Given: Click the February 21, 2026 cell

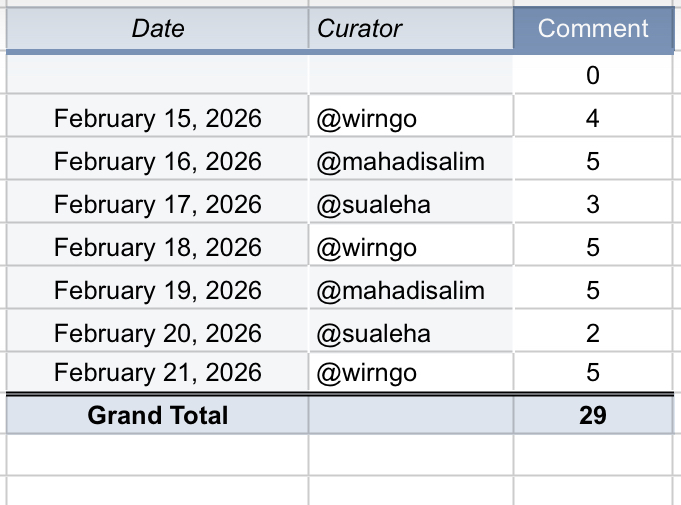Looking at the screenshot, I should [158, 372].
